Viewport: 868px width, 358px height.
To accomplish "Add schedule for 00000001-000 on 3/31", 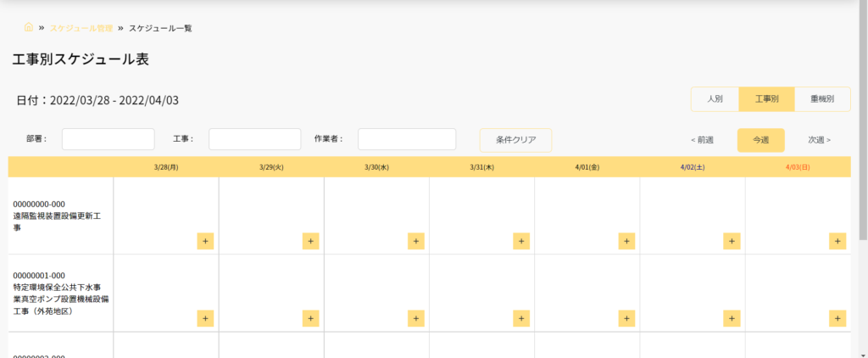I will click(x=521, y=318).
